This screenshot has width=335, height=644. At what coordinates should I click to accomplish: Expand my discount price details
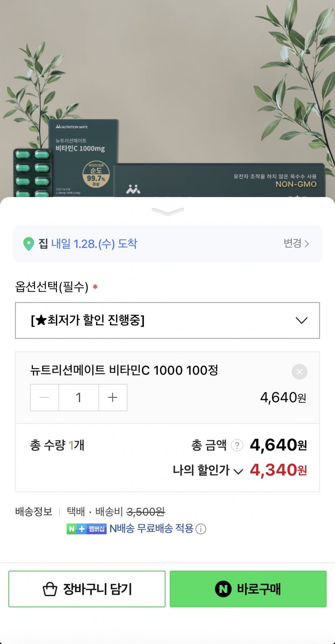coord(238,471)
